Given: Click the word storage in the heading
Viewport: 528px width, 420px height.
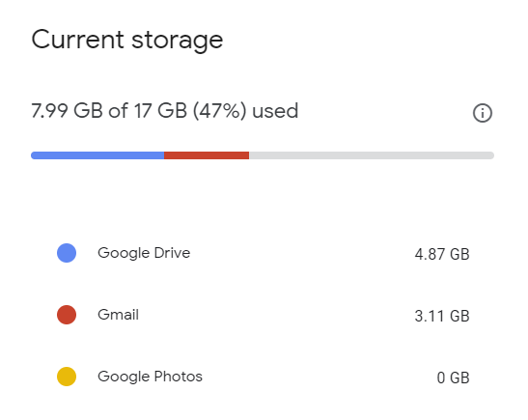Looking at the screenshot, I should pos(177,42).
